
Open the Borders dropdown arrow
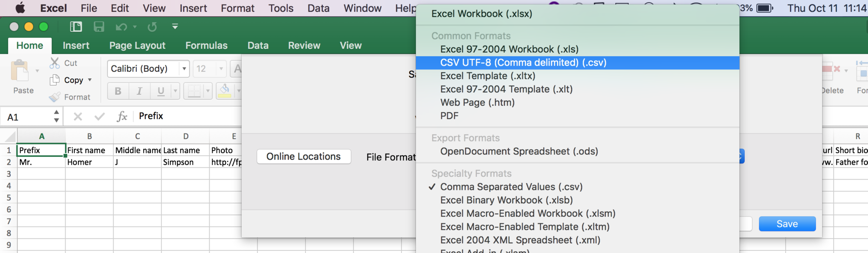click(208, 91)
